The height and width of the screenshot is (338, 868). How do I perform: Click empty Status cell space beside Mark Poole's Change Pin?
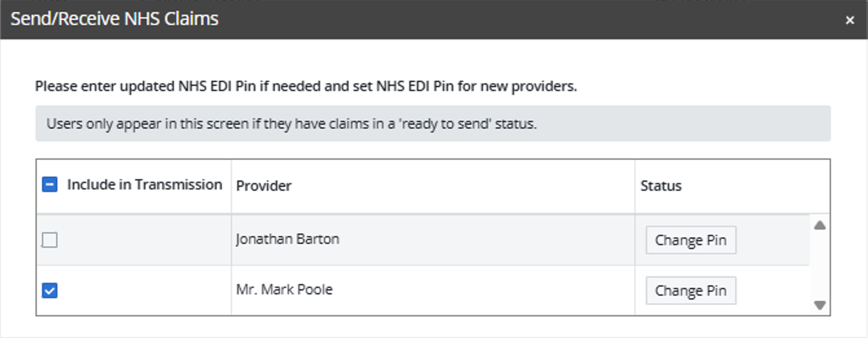pos(772,291)
